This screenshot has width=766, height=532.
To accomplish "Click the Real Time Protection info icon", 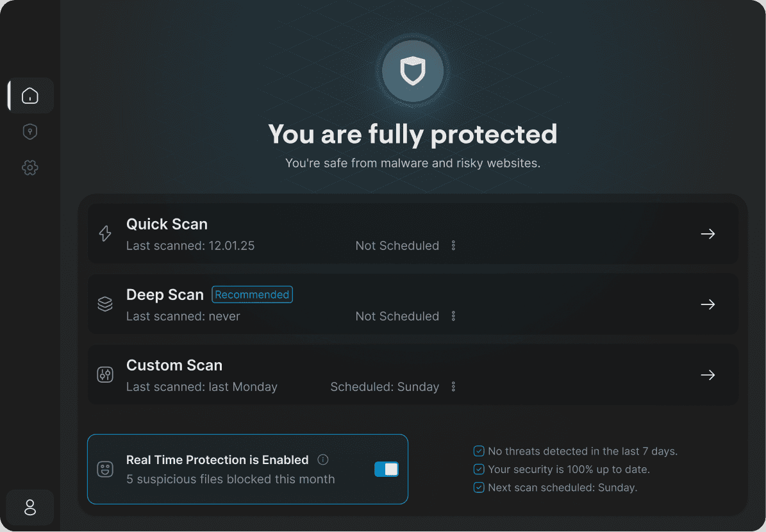I will coord(323,460).
